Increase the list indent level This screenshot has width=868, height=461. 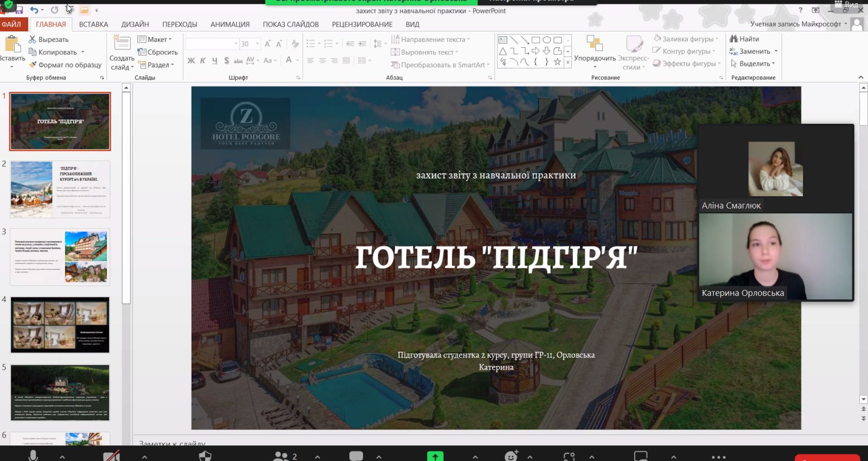click(x=362, y=43)
